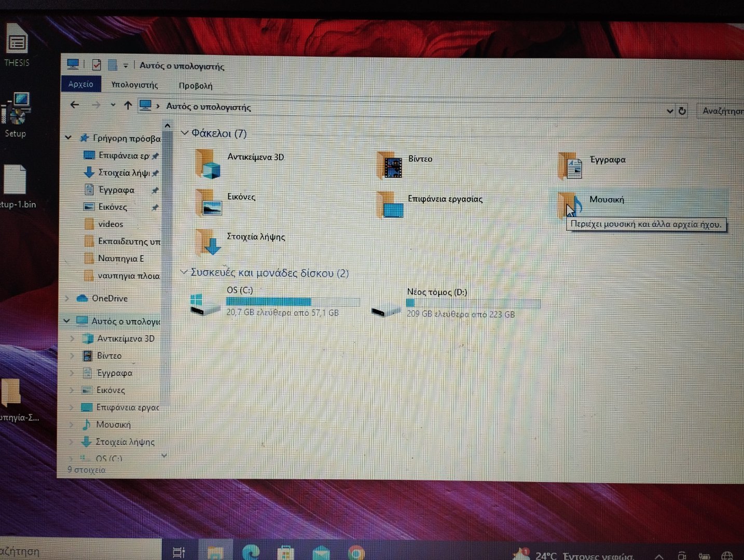Click navigation pane scrollbar up arrow
The image size is (744, 560).
point(167,125)
